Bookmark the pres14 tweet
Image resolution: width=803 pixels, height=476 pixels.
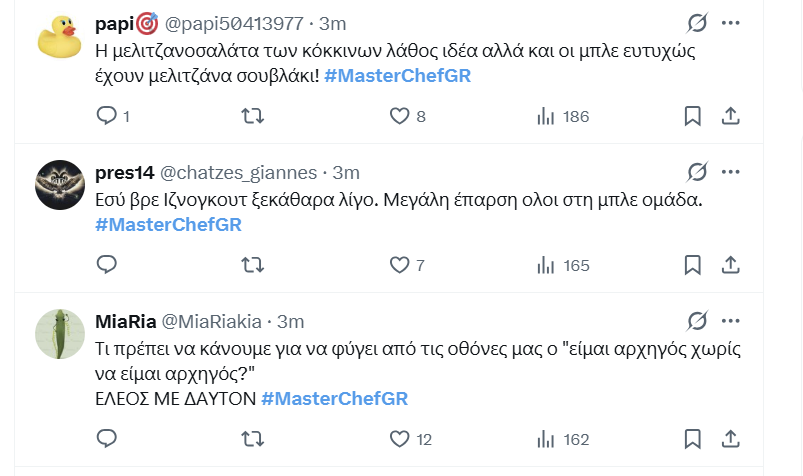(x=692, y=265)
